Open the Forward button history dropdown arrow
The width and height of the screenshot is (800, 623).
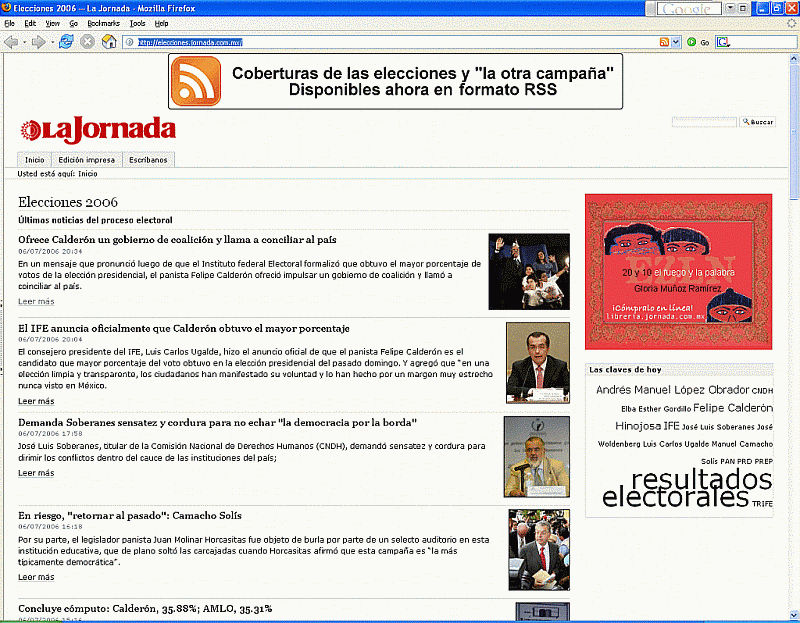[x=52, y=42]
